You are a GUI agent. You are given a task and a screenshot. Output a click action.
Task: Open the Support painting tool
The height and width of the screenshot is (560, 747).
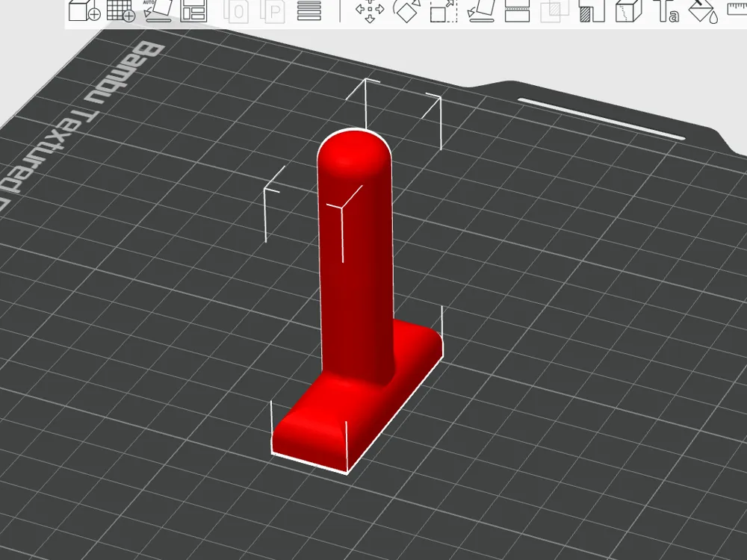pyautogui.click(x=592, y=10)
